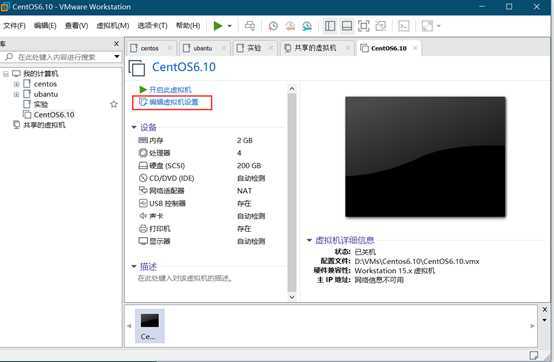The image size is (554, 362).
Task: Collapse the 虚拟机详细信息 section
Action: coord(309,240)
